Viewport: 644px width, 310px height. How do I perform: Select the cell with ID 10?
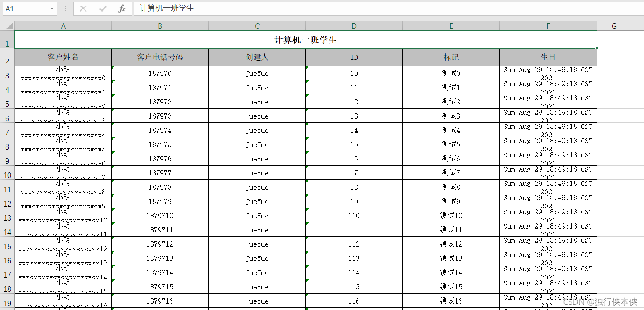354,73
